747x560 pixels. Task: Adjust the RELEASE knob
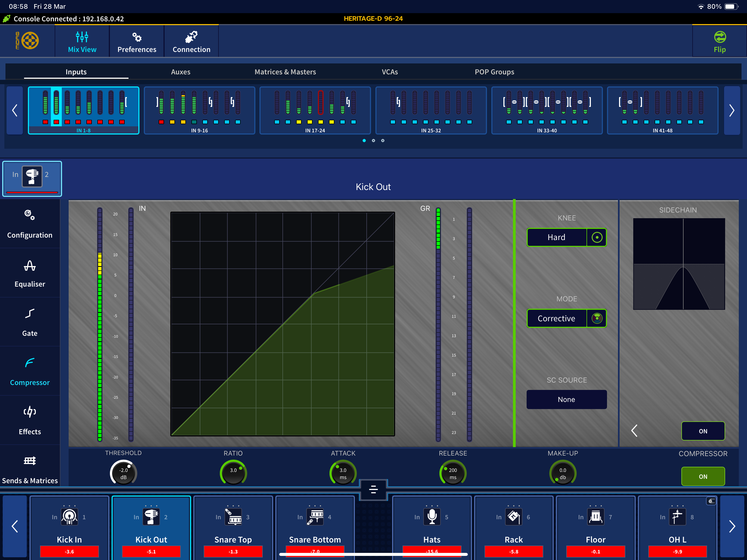coord(453,472)
